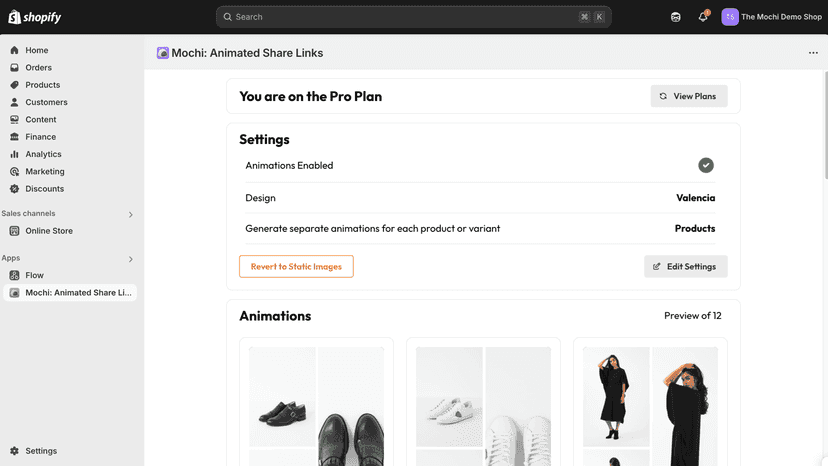Open Online Store sales channel
The image size is (828, 466).
pyautogui.click(x=49, y=231)
